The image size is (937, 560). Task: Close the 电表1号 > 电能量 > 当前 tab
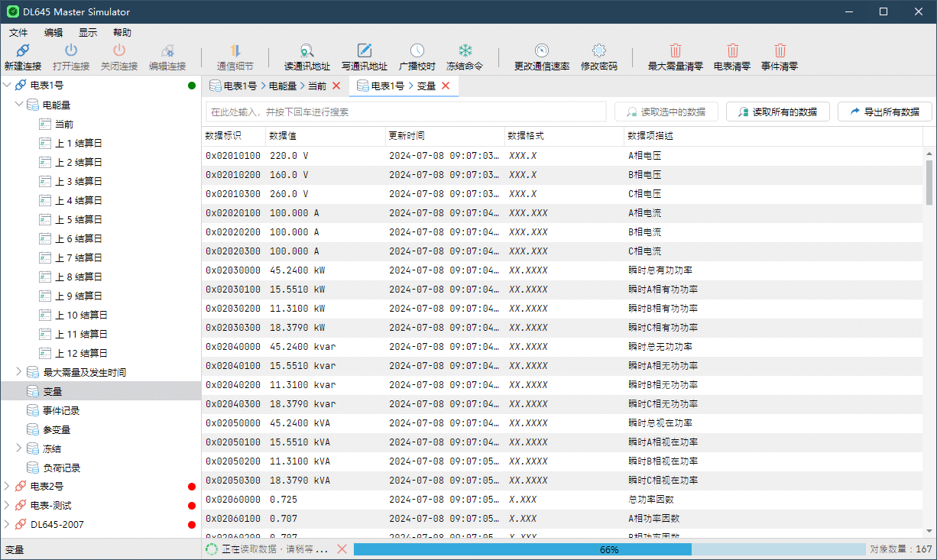click(x=336, y=86)
